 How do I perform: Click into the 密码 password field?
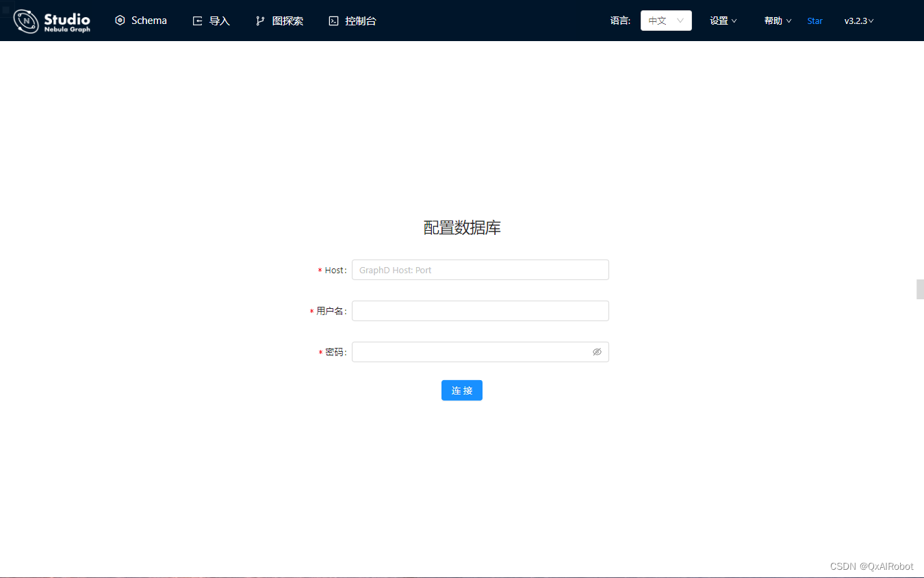(480, 352)
